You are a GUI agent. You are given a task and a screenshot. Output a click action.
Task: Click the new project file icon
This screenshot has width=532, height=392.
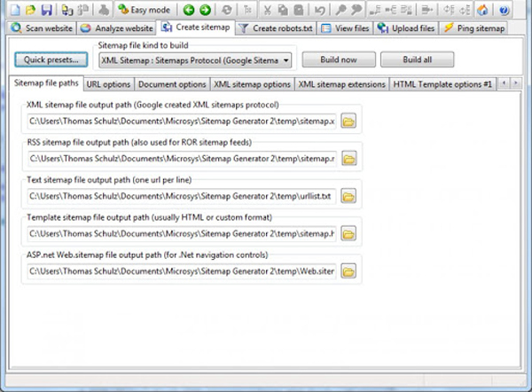click(13, 10)
